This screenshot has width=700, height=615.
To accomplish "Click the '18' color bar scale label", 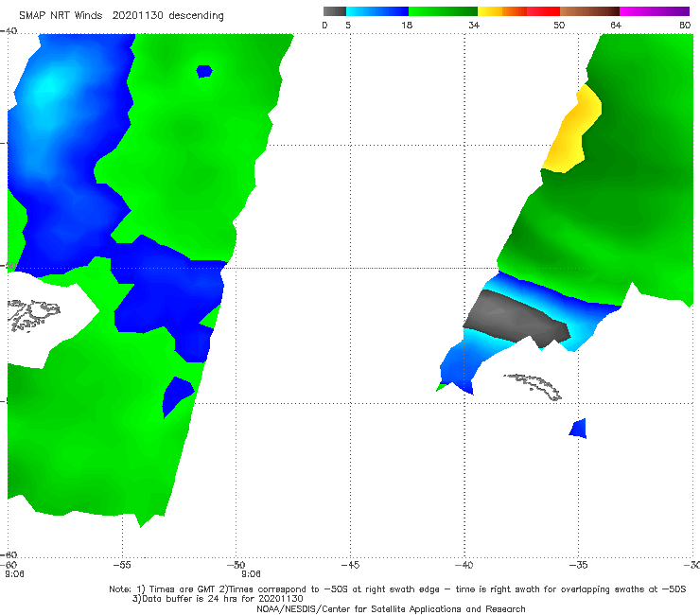I will tap(407, 25).
